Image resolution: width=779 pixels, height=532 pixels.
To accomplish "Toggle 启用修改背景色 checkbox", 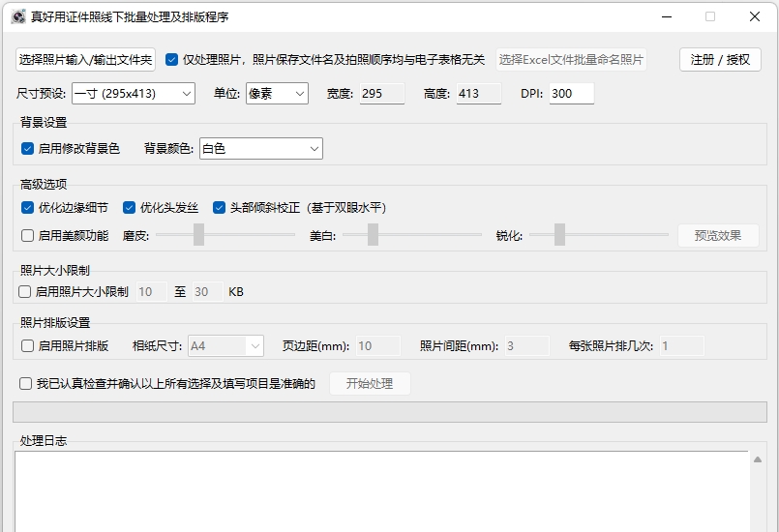I will [x=27, y=149].
